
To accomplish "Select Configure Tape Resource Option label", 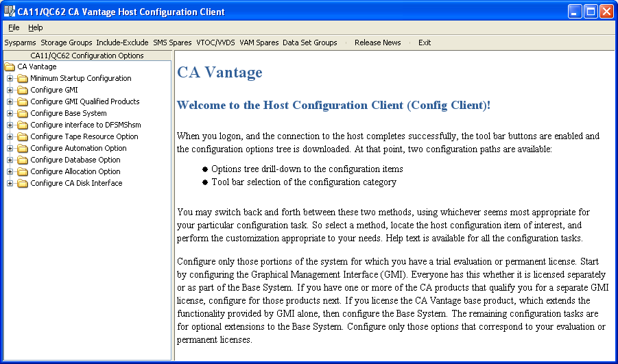I will (84, 136).
